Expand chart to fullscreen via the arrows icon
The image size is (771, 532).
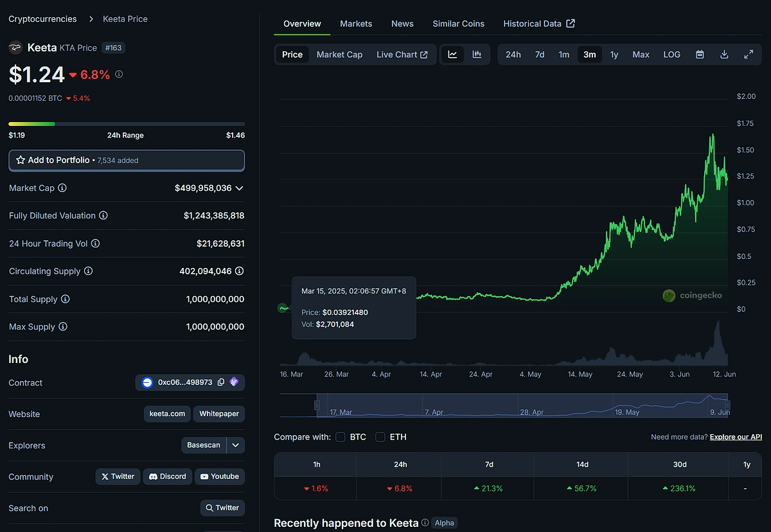pyautogui.click(x=748, y=55)
